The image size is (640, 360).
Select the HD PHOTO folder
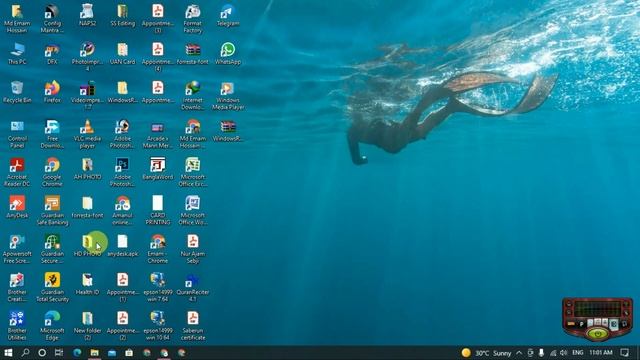click(x=87, y=246)
